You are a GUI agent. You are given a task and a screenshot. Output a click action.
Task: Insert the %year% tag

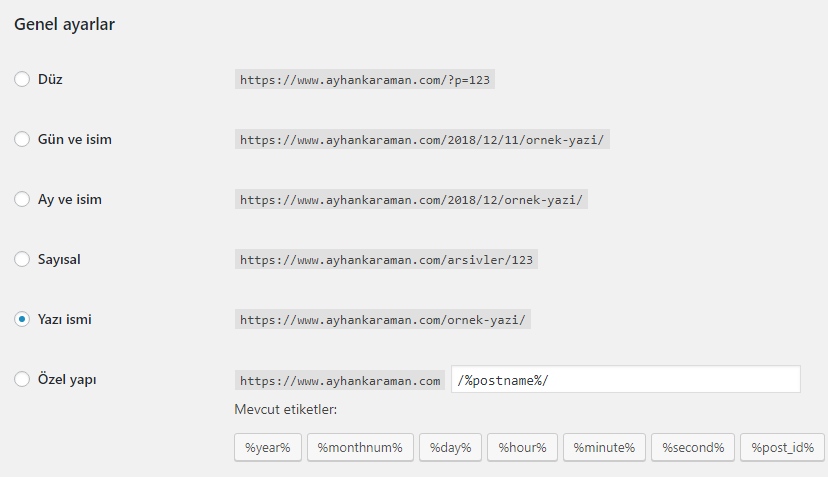268,447
